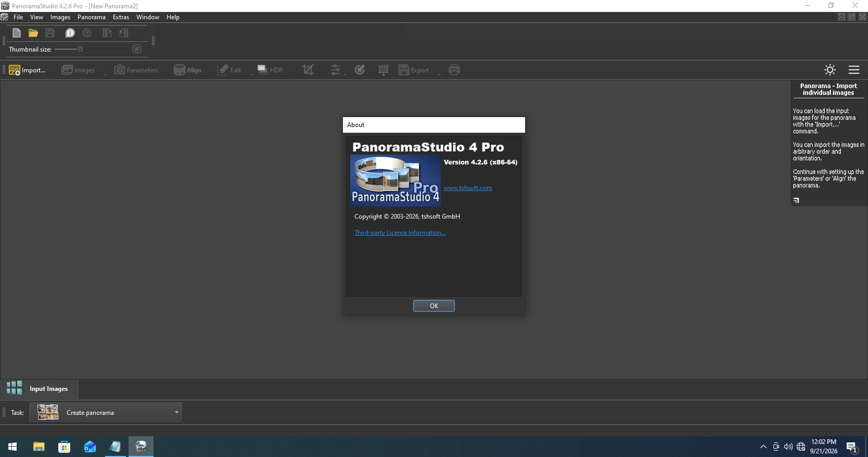Open the Extras menu
Image resolution: width=868 pixels, height=457 pixels.
pos(121,17)
